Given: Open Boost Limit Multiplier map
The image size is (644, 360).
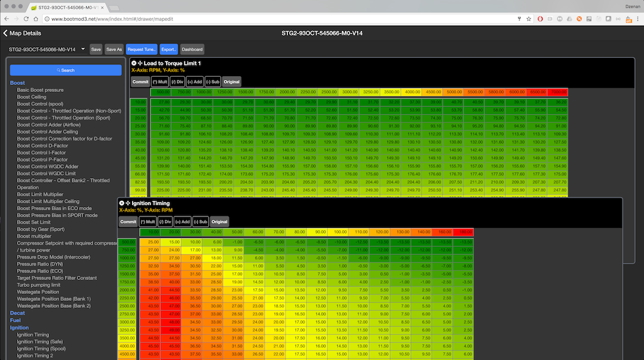Looking at the screenshot, I should pyautogui.click(x=40, y=194).
